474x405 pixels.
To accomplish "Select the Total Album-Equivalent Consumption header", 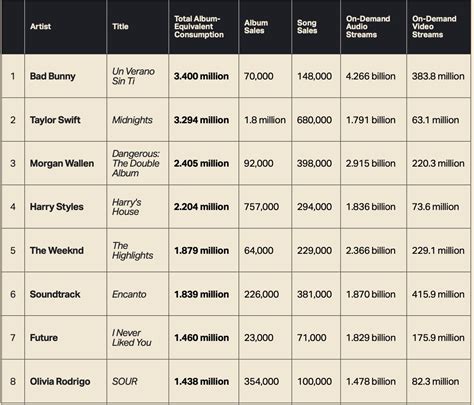I will (x=199, y=27).
